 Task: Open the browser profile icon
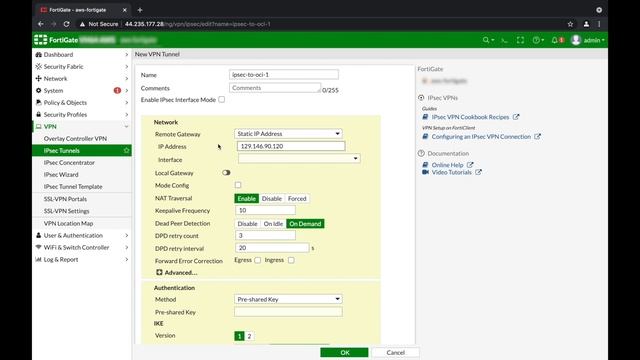[586, 24]
